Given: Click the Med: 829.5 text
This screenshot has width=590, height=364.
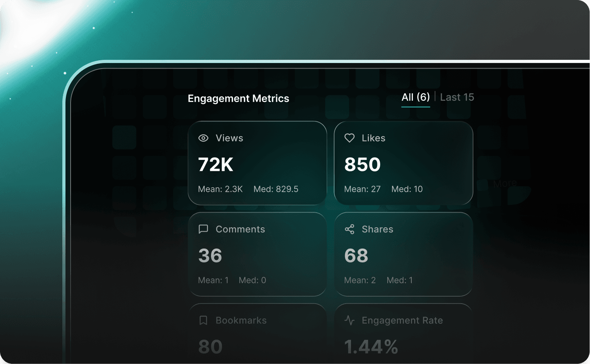Looking at the screenshot, I should 276,189.
